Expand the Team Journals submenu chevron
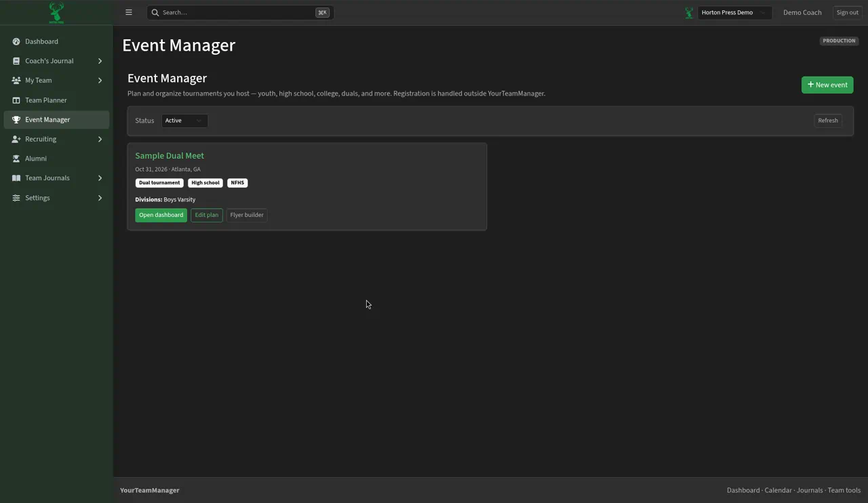The width and height of the screenshot is (868, 503). click(x=100, y=178)
